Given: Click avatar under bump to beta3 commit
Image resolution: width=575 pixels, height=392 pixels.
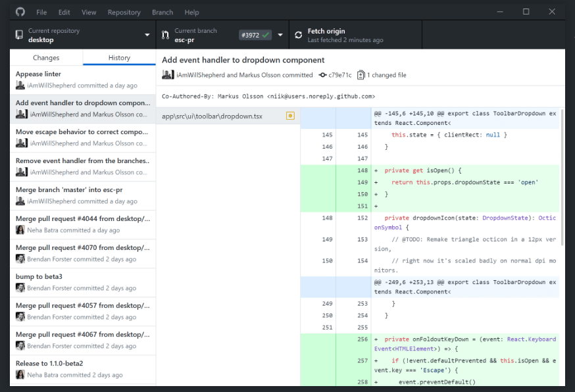Looking at the screenshot, I should 20,288.
